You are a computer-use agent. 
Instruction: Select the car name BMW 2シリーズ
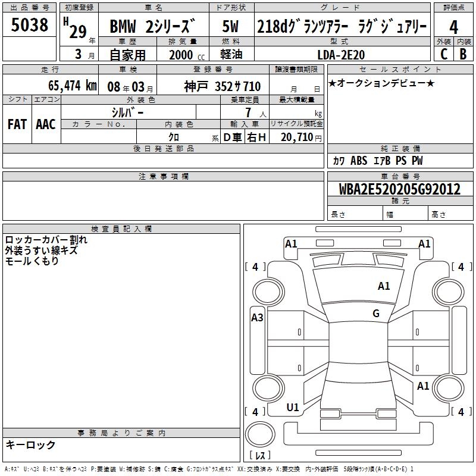[x=152, y=26]
